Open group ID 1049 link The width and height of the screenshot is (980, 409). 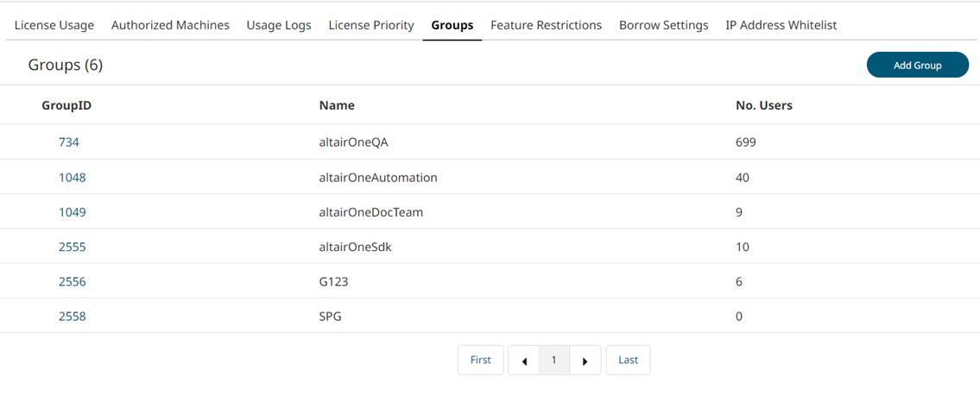click(x=73, y=212)
